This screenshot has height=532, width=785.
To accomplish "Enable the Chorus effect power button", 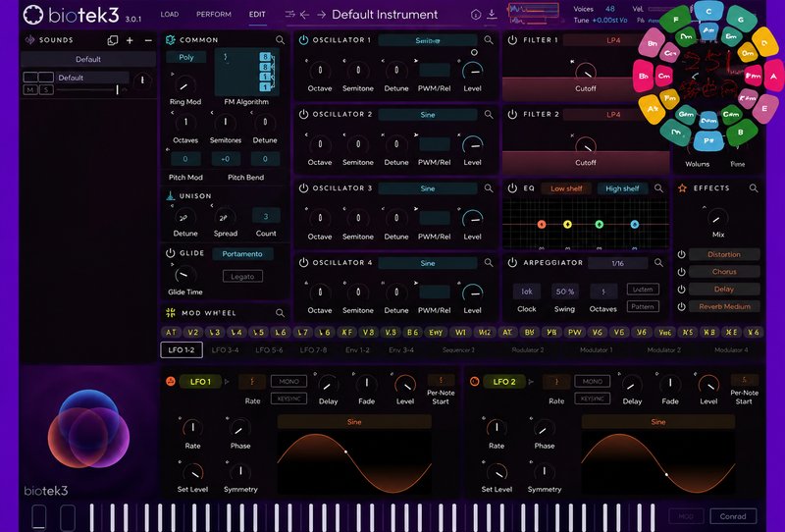I will point(681,272).
